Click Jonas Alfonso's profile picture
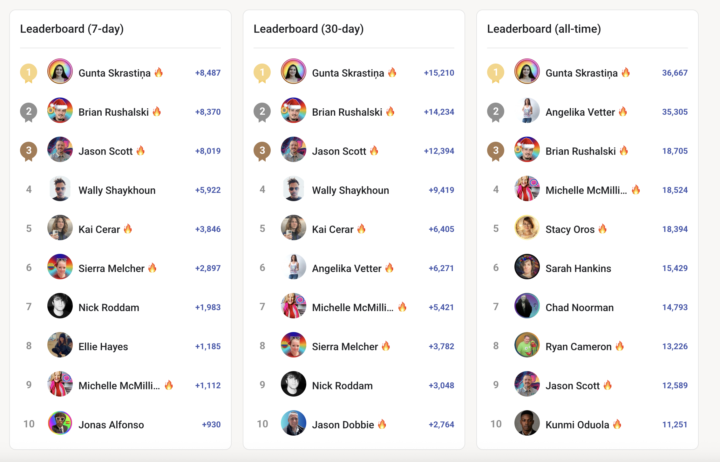The height and width of the screenshot is (462, 720). 60,423
